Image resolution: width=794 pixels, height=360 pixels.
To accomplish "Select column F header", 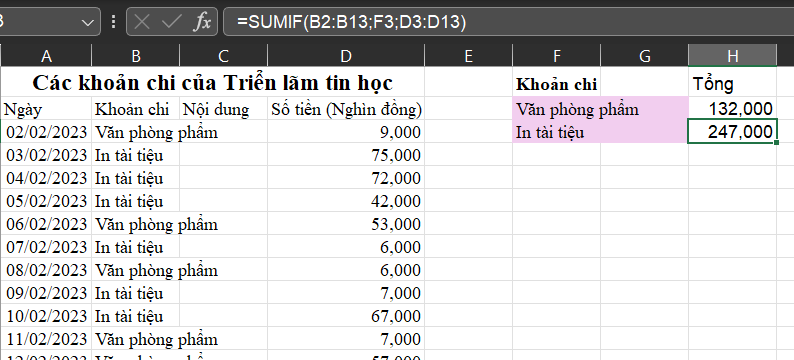I will coord(557,56).
